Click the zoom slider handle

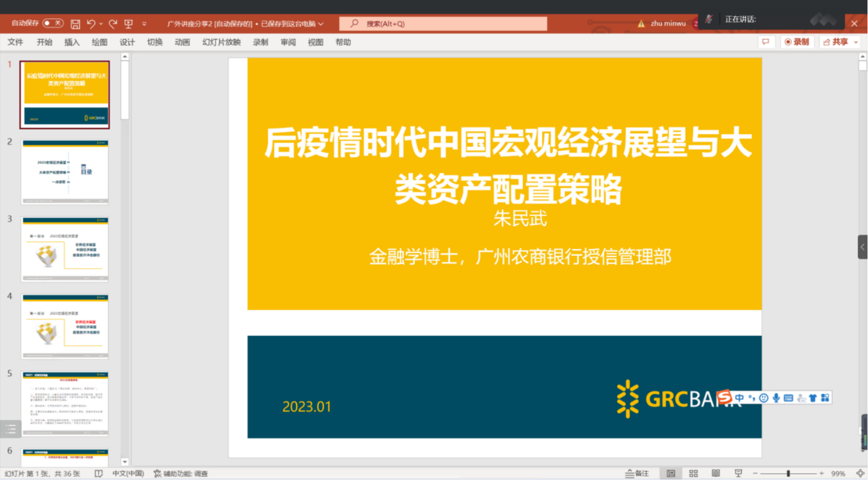coord(788,473)
